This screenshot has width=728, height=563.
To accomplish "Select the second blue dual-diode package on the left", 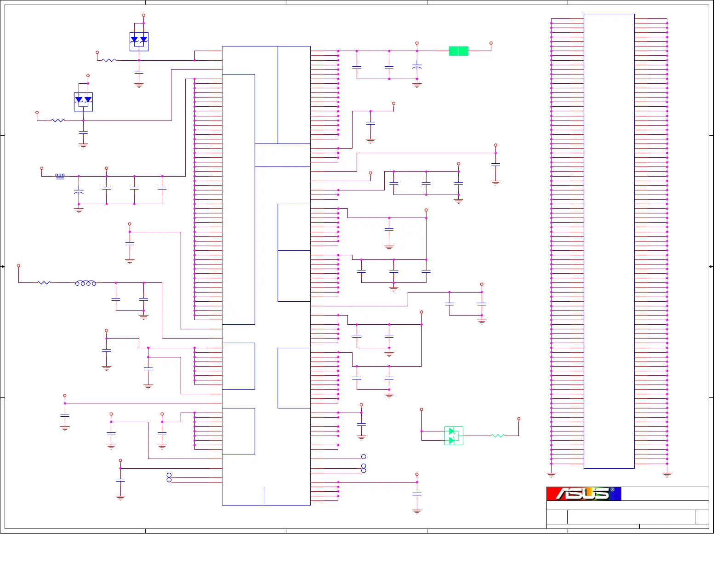I will (x=83, y=102).
